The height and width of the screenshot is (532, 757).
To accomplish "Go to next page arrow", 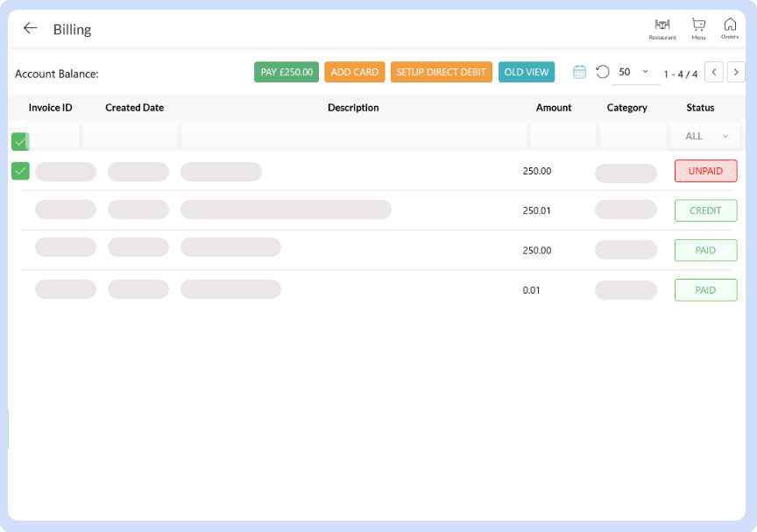I will [x=736, y=72].
